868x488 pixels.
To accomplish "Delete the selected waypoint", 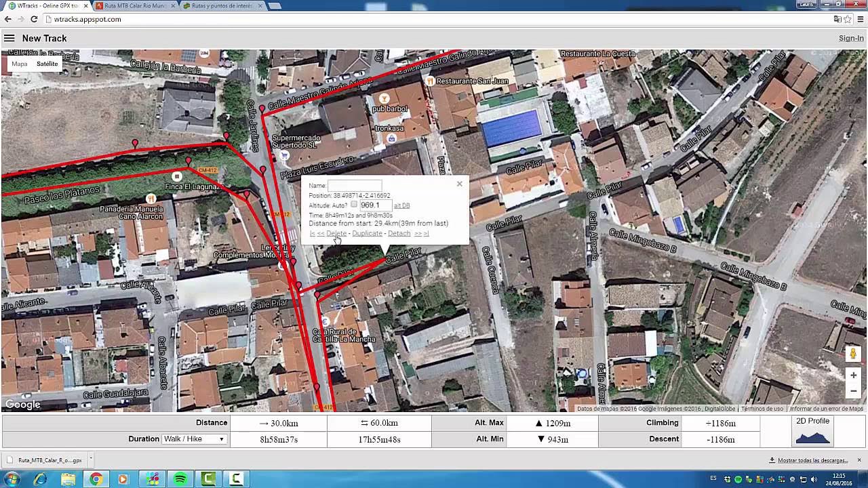I will (336, 233).
